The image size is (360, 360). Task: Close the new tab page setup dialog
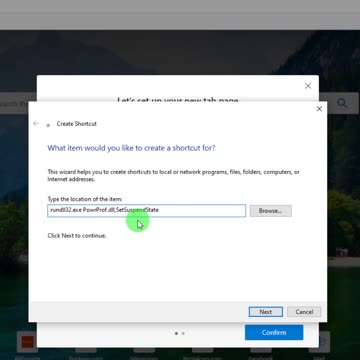click(308, 86)
